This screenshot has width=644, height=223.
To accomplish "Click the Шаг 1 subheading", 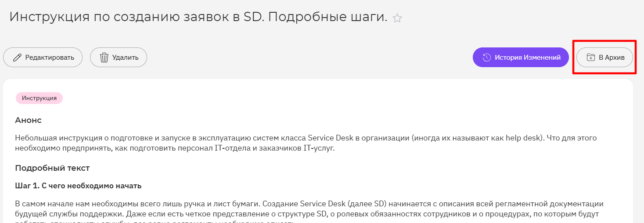I will click(x=78, y=186).
